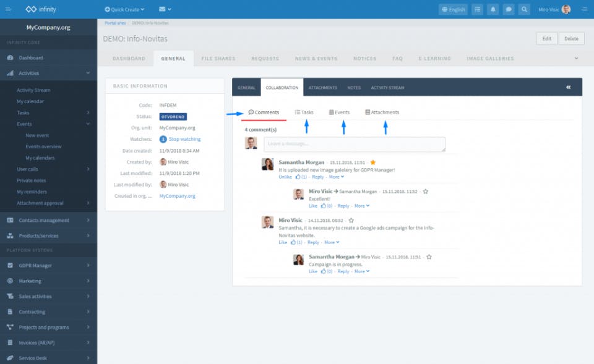Click Projects and programs icon
The width and height of the screenshot is (594, 364).
[x=11, y=328]
